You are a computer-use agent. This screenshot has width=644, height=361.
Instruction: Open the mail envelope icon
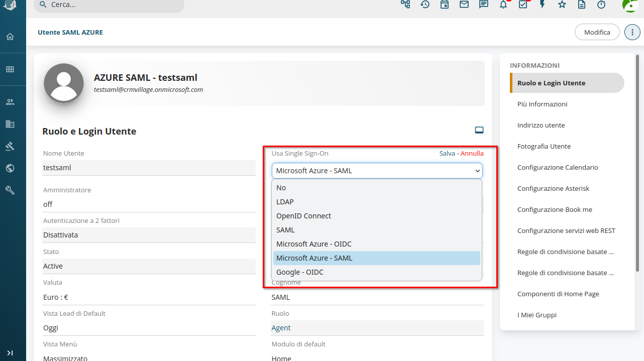click(464, 5)
